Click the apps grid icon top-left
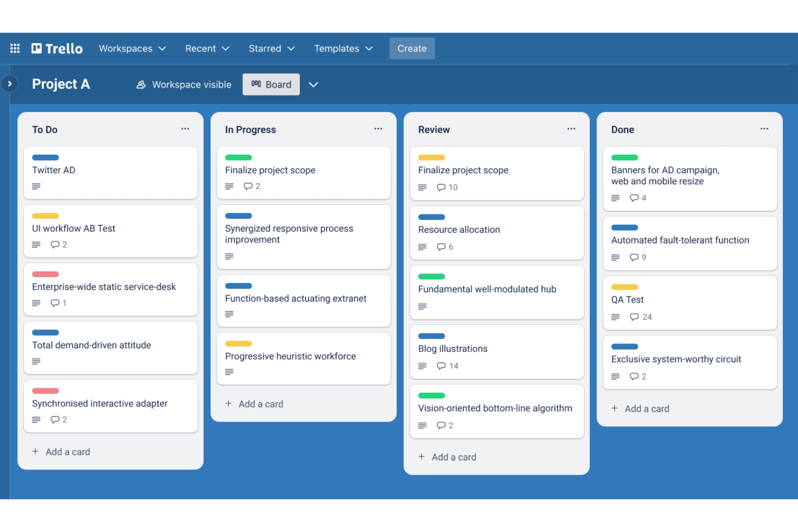Viewport: 798px width, 532px height. tap(15, 48)
